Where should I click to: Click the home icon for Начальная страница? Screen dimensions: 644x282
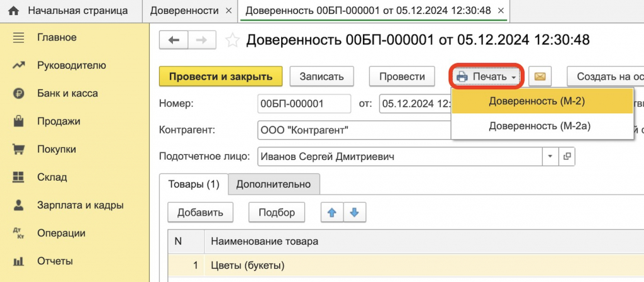14,11
